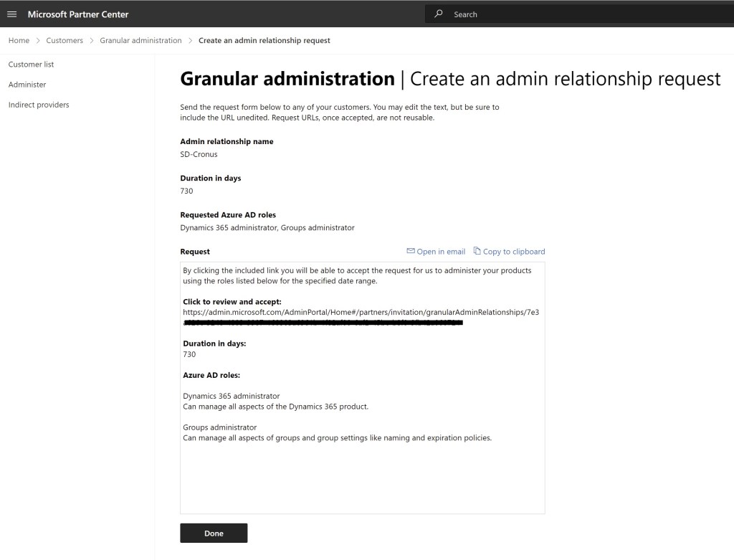Open Indirect providers in the sidebar
The height and width of the screenshot is (560, 734).
(39, 105)
